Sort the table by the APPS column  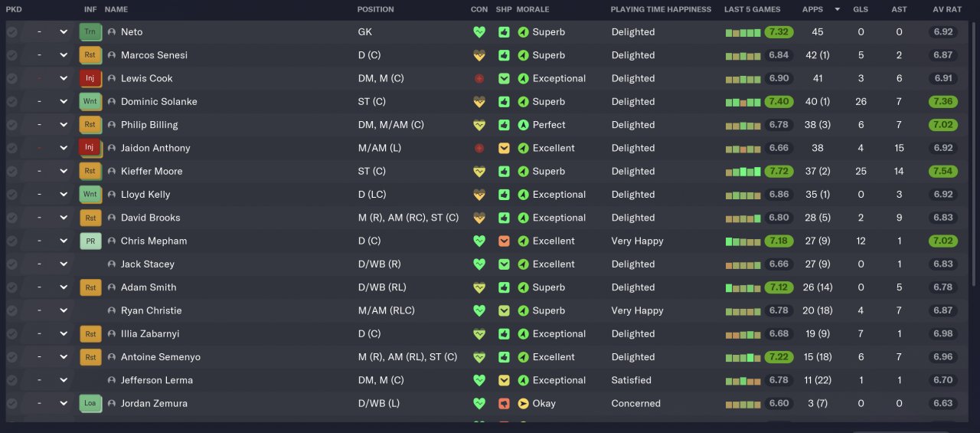click(812, 9)
